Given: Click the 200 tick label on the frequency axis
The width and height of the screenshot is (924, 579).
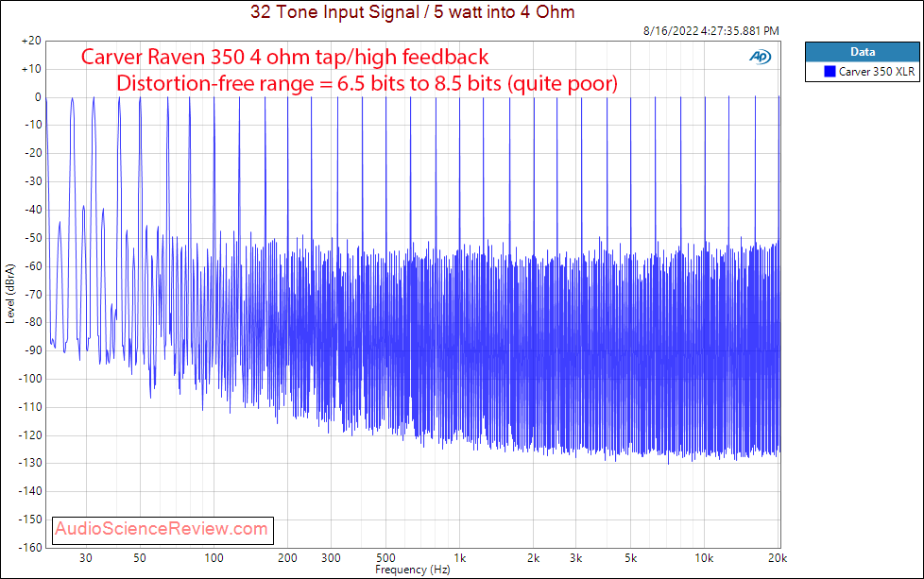Looking at the screenshot, I should pos(287,558).
